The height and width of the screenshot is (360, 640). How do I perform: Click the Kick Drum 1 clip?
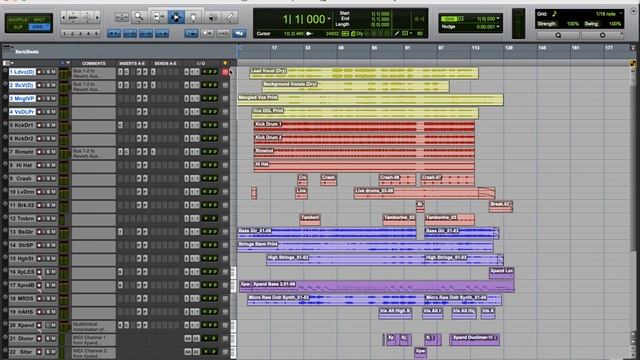pos(364,127)
